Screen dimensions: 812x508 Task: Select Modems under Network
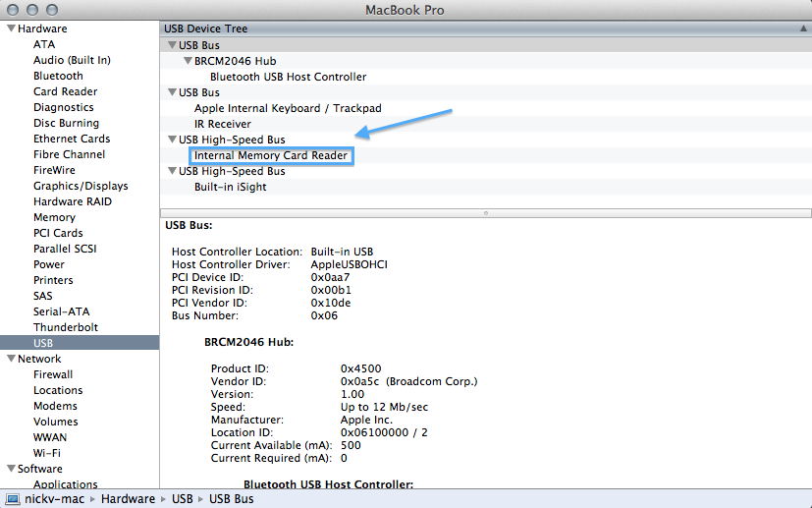(55, 406)
